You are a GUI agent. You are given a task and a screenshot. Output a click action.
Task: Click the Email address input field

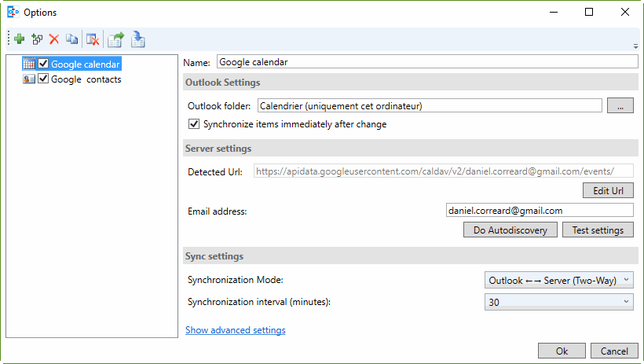539,211
